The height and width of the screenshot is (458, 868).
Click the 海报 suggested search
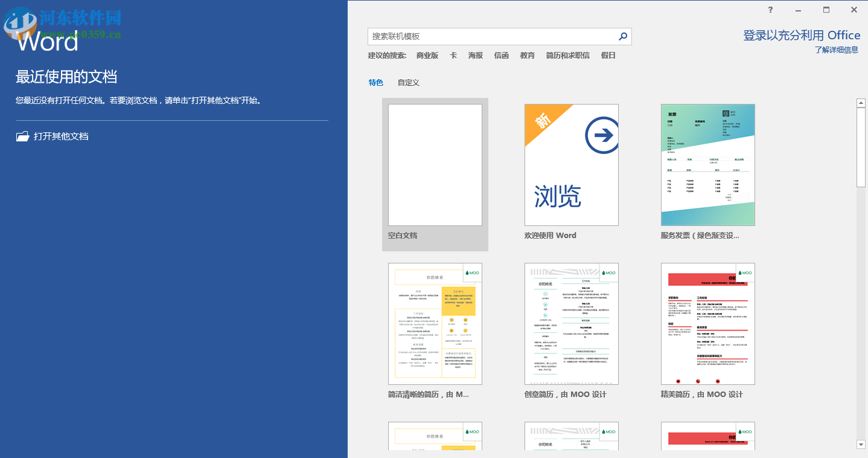point(475,55)
